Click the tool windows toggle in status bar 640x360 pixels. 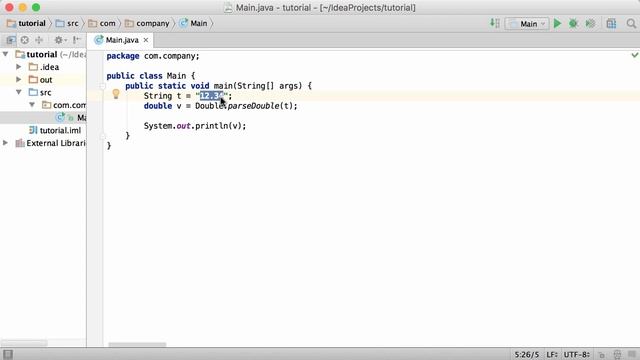pyautogui.click(x=8, y=354)
